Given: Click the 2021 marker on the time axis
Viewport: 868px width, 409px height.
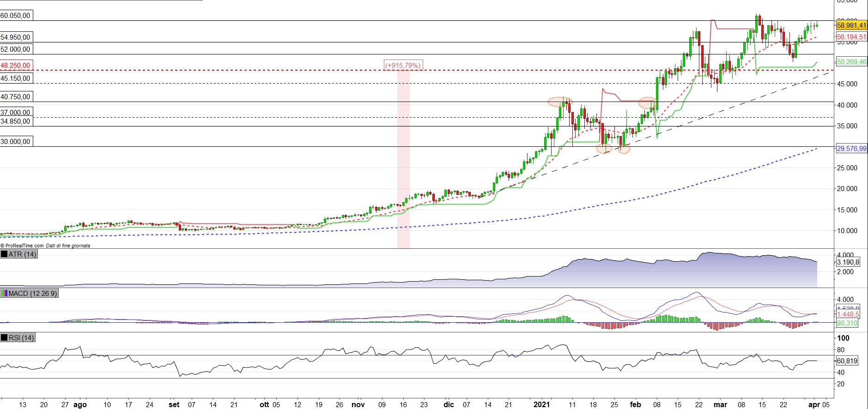Looking at the screenshot, I should pos(542,405).
